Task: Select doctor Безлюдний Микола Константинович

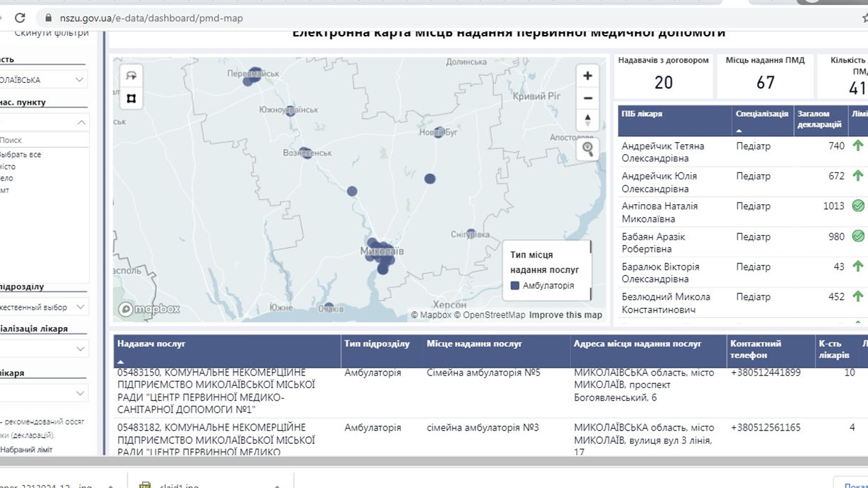Action: coord(666,303)
